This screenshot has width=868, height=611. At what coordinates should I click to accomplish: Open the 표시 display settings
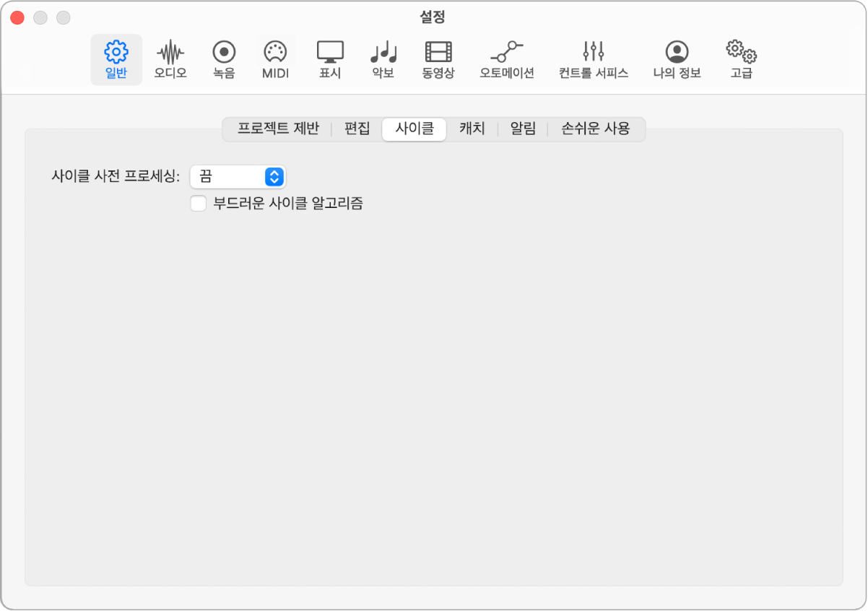pos(330,60)
